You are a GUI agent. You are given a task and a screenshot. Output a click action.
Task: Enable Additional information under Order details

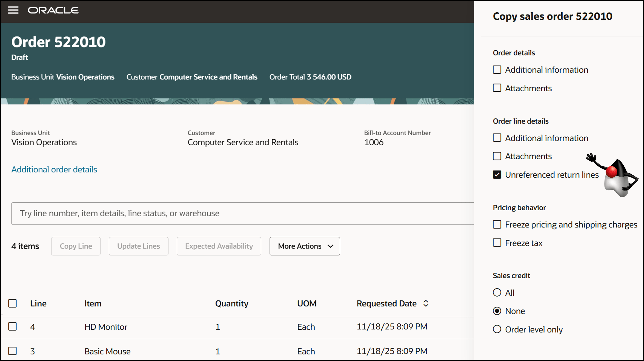click(x=497, y=70)
